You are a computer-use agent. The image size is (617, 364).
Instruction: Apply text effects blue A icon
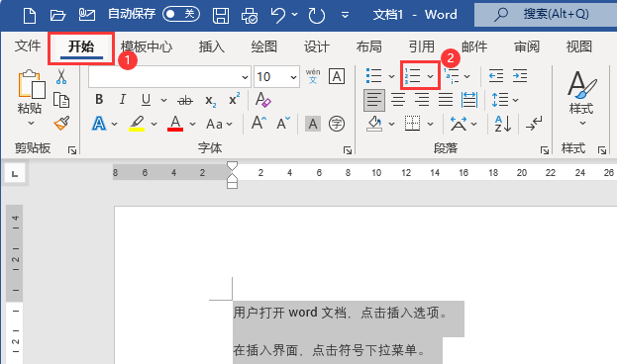coord(99,124)
